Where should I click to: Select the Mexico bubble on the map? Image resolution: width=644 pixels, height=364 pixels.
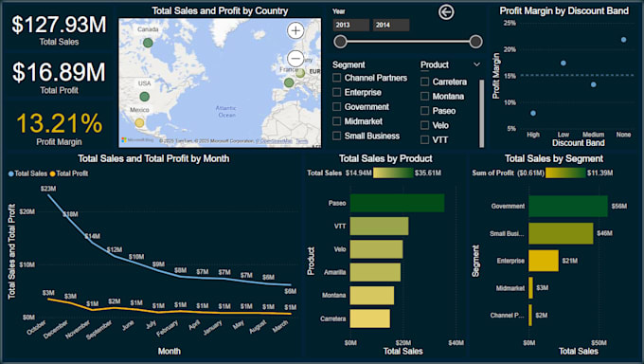pos(139,122)
